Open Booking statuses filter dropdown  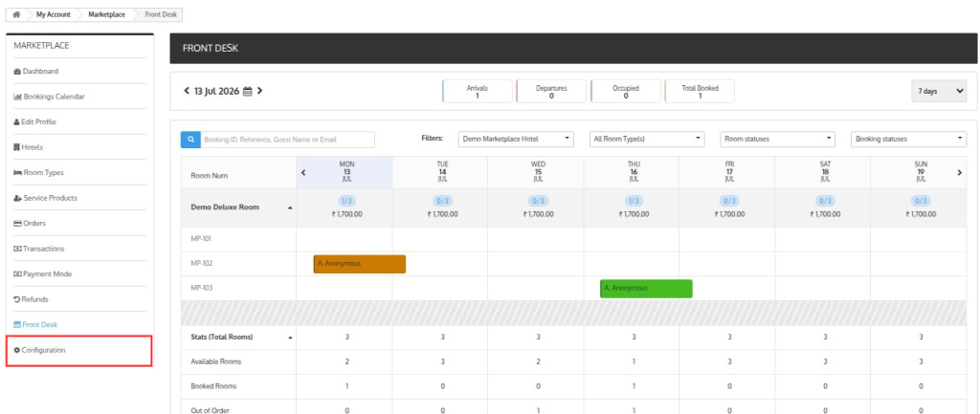pyautogui.click(x=909, y=139)
